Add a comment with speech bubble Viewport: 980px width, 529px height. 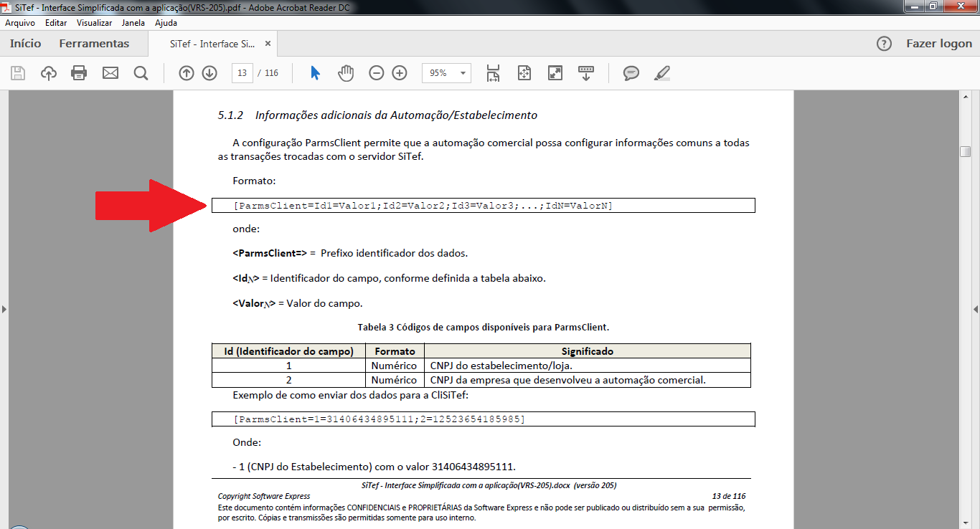tap(631, 73)
